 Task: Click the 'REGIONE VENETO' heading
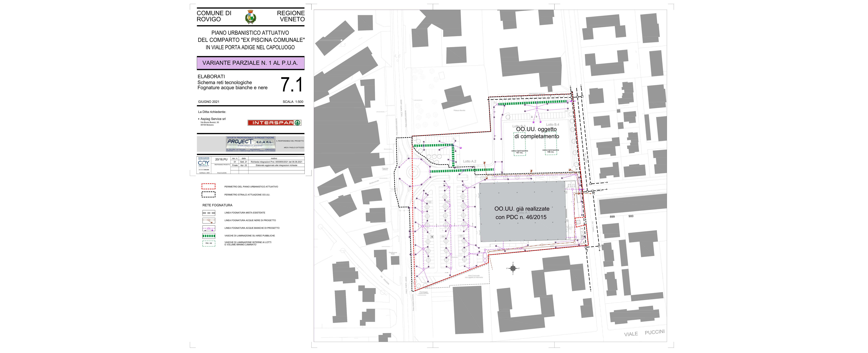coord(291,16)
